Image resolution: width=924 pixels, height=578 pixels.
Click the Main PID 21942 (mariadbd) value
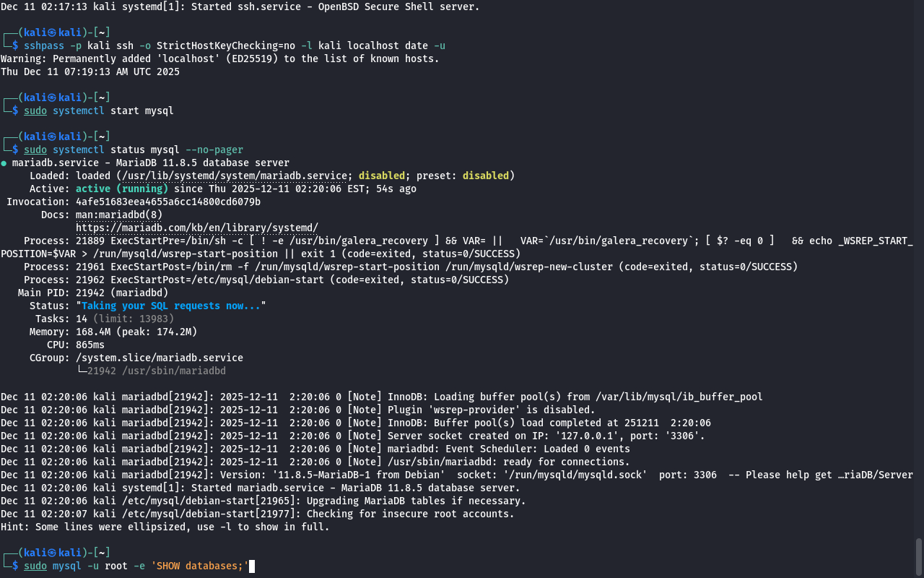click(x=121, y=293)
